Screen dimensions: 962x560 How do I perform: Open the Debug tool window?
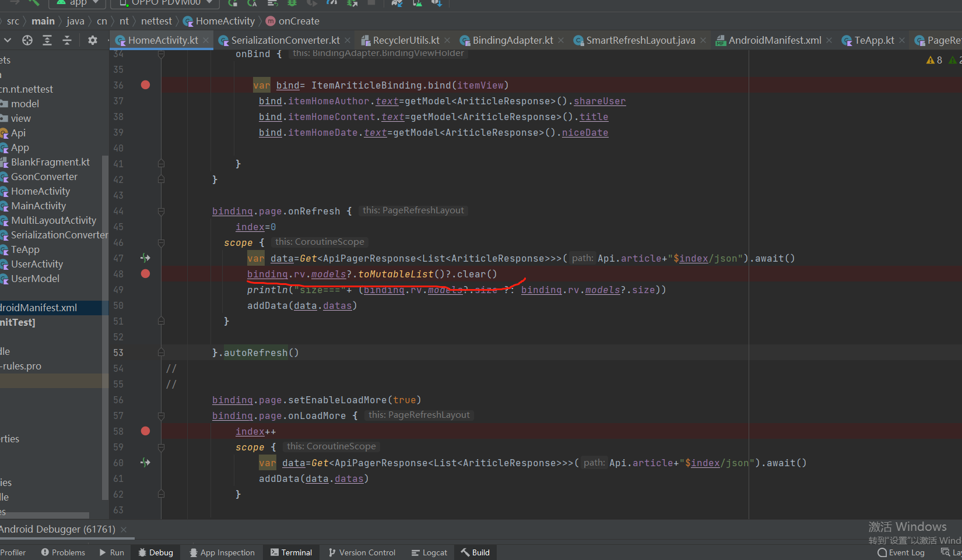pyautogui.click(x=156, y=552)
